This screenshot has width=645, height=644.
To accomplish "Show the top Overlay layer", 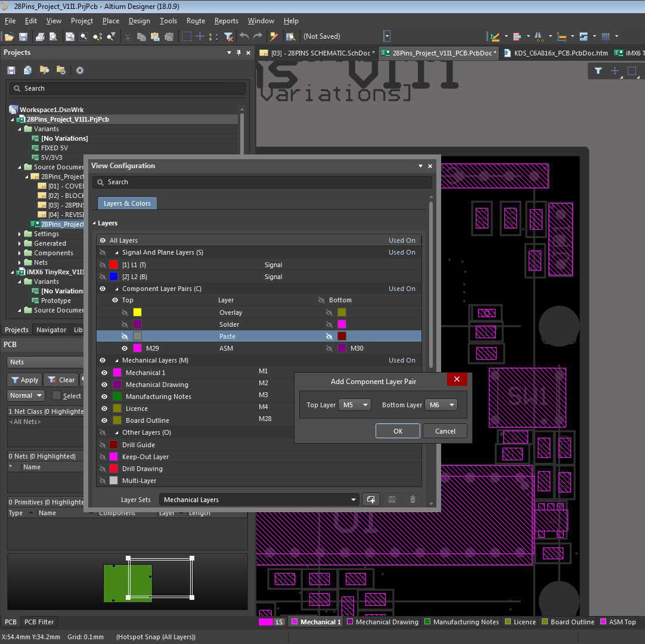I will pyautogui.click(x=125, y=312).
